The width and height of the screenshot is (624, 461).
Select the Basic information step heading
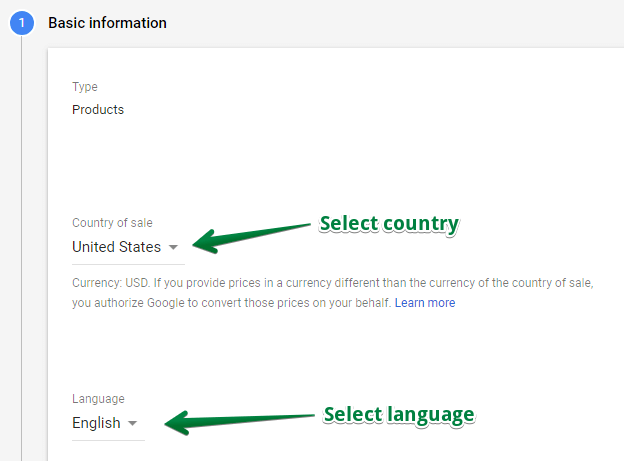coord(107,23)
